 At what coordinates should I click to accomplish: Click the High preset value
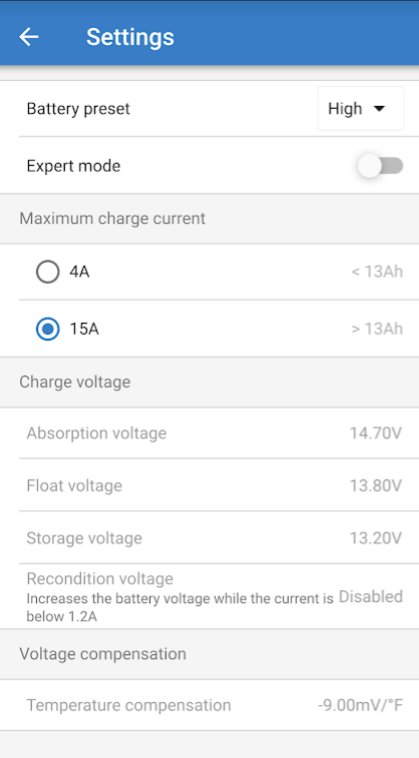(345, 109)
